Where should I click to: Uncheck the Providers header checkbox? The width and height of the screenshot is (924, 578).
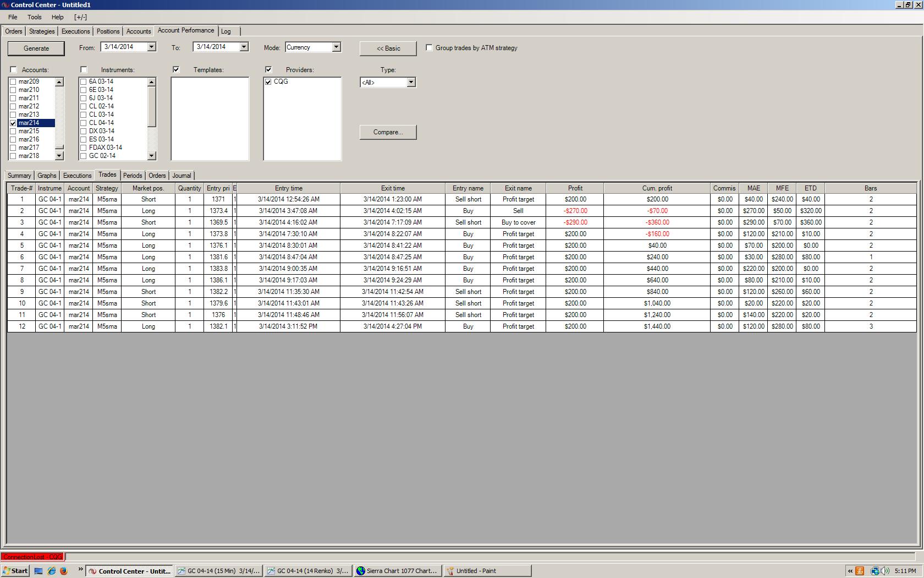pyautogui.click(x=268, y=70)
